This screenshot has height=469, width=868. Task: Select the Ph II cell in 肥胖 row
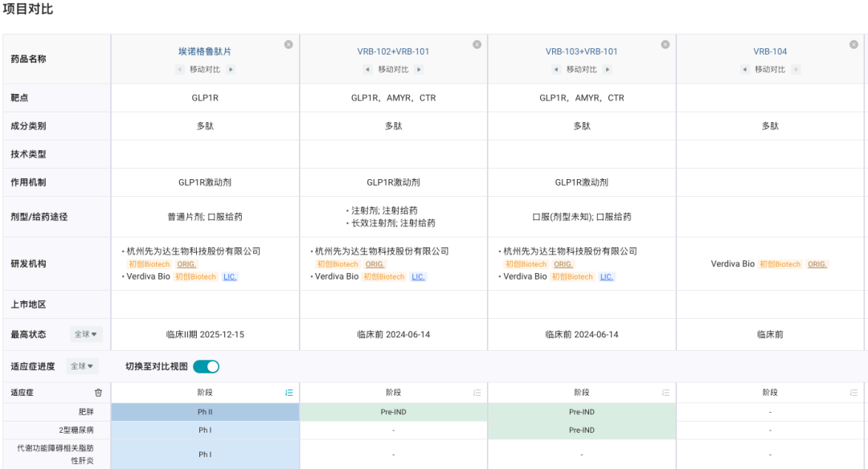(204, 411)
